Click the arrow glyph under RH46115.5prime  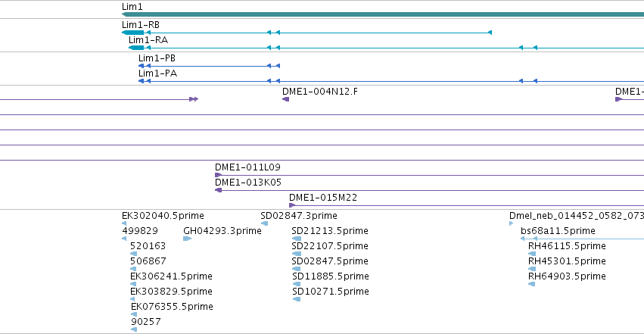(x=532, y=254)
